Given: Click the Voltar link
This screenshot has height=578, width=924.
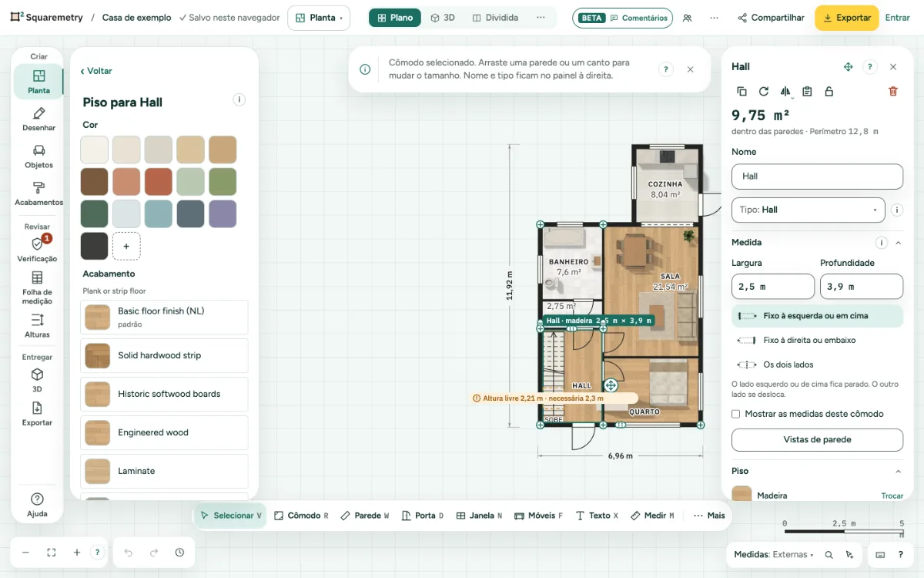Looking at the screenshot, I should [x=97, y=71].
